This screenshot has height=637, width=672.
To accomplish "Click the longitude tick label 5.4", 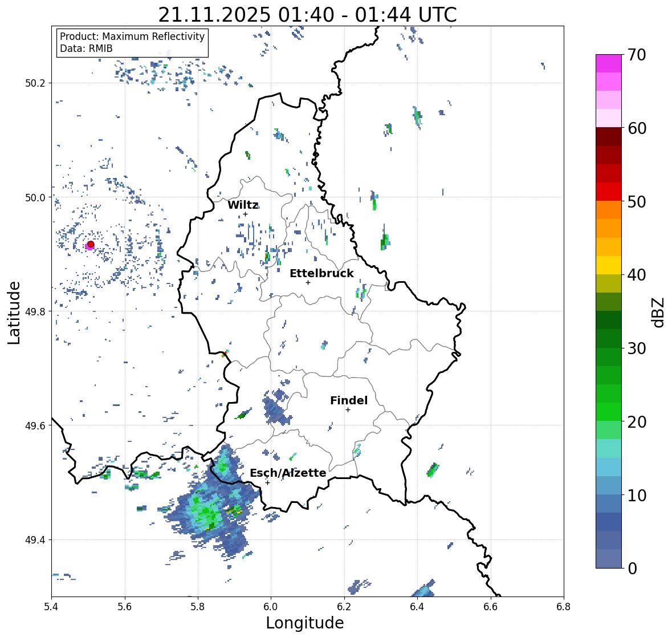I will (51, 607).
